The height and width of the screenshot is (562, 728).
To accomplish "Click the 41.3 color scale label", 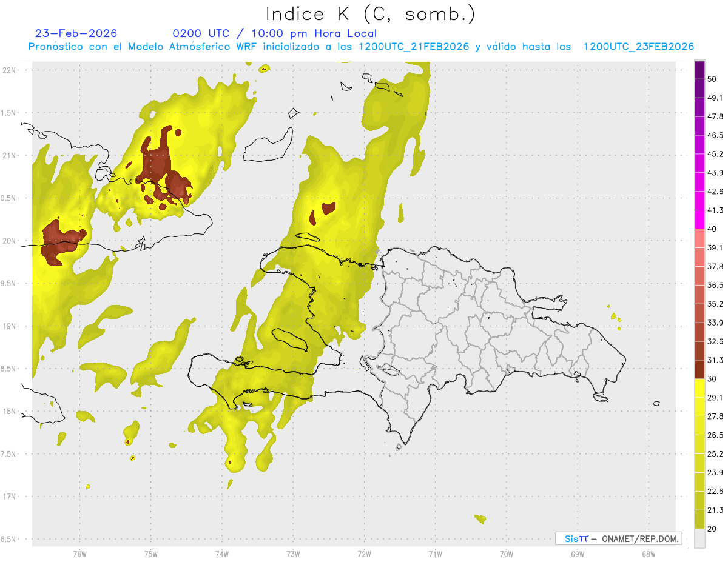I will point(715,210).
